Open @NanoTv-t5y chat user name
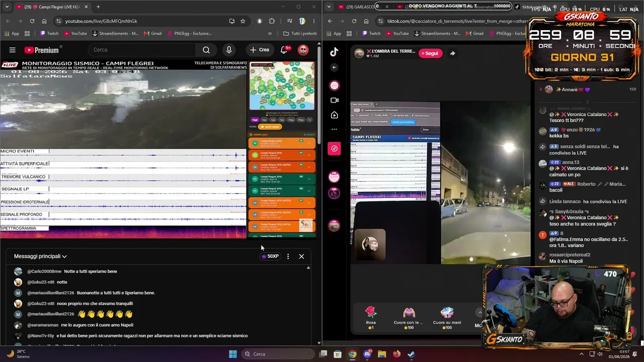This screenshot has height=362, width=644. pyautogui.click(x=41, y=336)
